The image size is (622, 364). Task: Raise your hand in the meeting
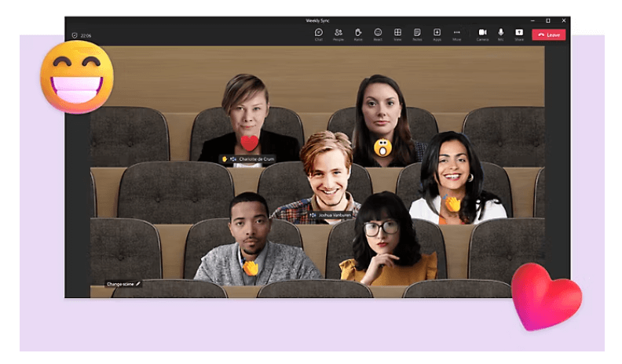[358, 34]
